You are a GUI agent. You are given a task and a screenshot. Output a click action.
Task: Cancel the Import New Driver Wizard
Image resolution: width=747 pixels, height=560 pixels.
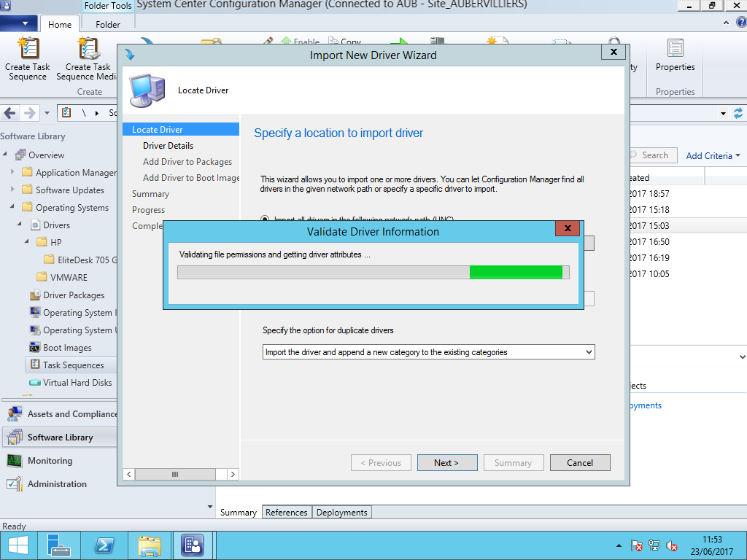[580, 463]
